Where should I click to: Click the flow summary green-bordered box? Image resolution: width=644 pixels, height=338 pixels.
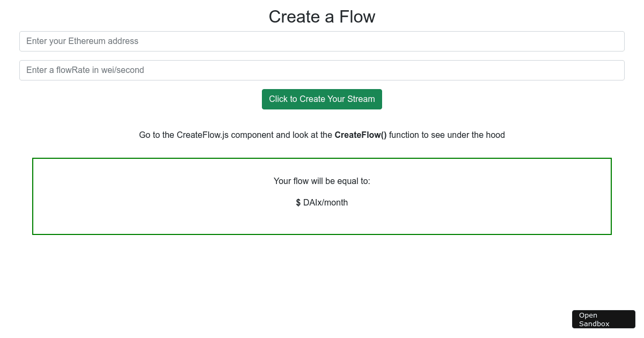(x=322, y=196)
